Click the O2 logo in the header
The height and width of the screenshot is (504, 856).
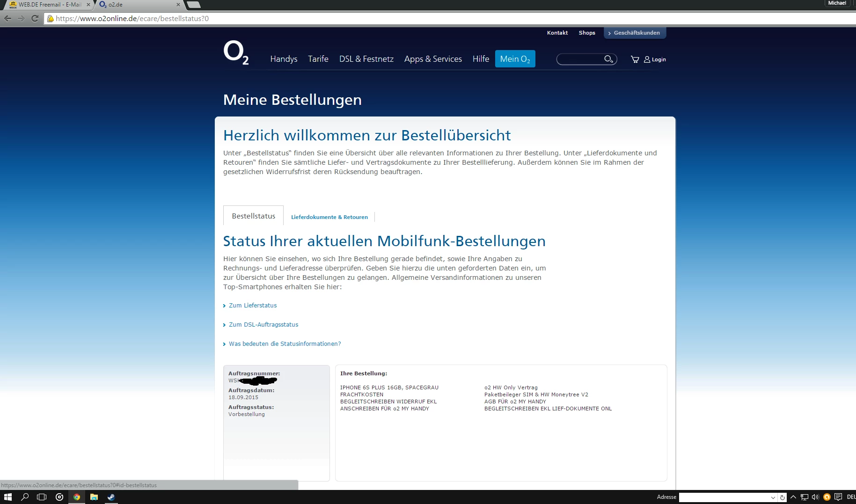[x=236, y=52]
